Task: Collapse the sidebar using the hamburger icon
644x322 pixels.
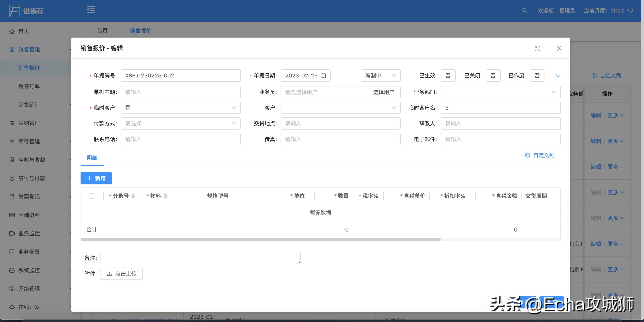Action: point(91,10)
